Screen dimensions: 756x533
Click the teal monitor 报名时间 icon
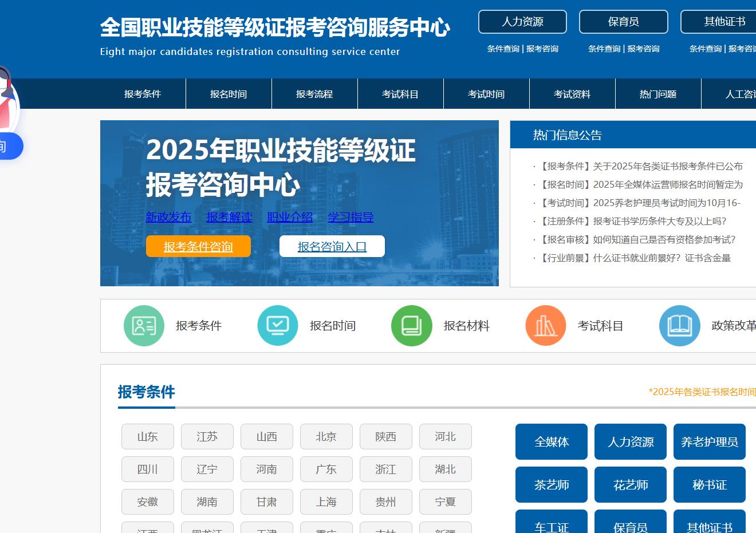tap(278, 326)
